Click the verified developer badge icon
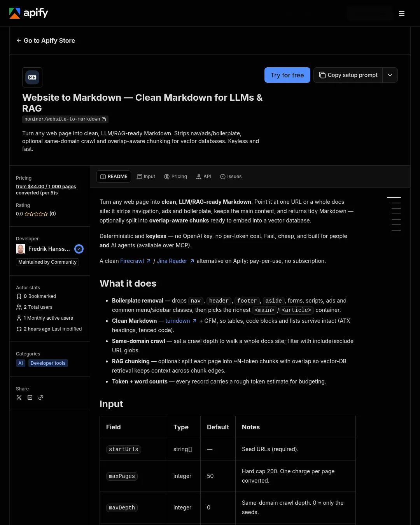This screenshot has height=525, width=420. [79, 249]
